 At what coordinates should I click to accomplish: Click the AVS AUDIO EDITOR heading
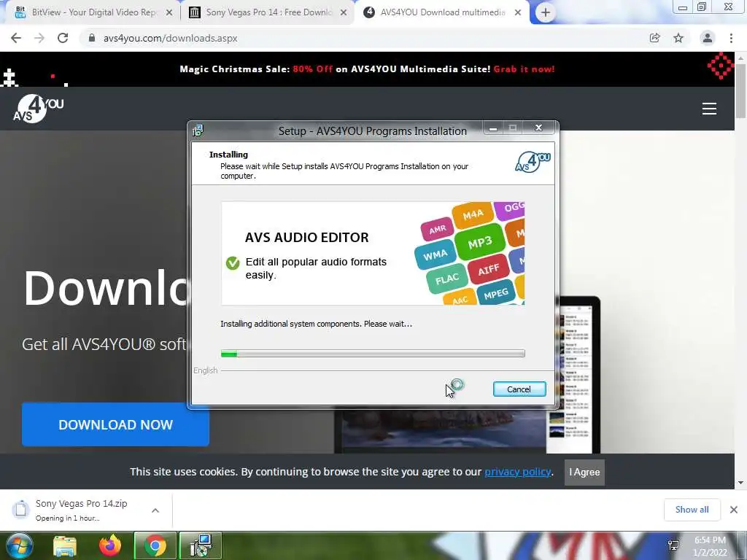point(307,237)
